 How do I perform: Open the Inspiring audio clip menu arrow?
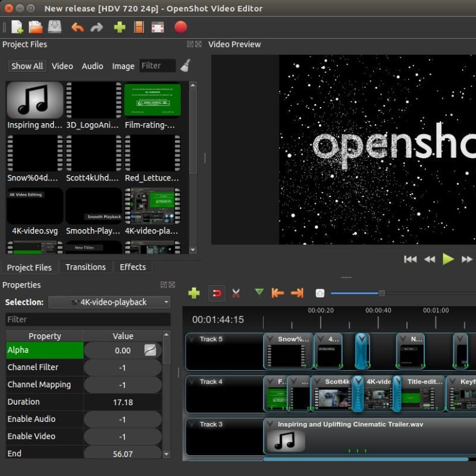(270, 424)
